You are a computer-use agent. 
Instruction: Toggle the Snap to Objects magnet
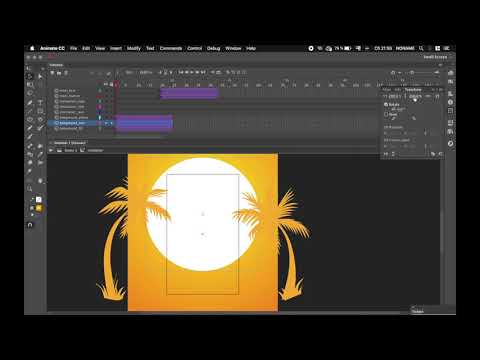coord(30,225)
